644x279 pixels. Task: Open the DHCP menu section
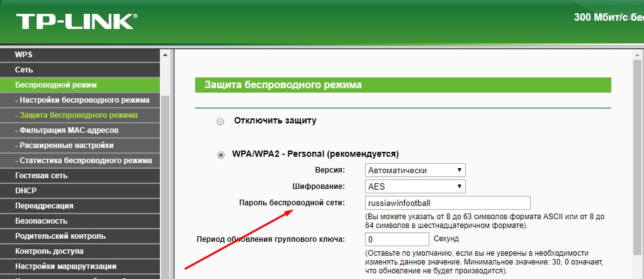26,190
